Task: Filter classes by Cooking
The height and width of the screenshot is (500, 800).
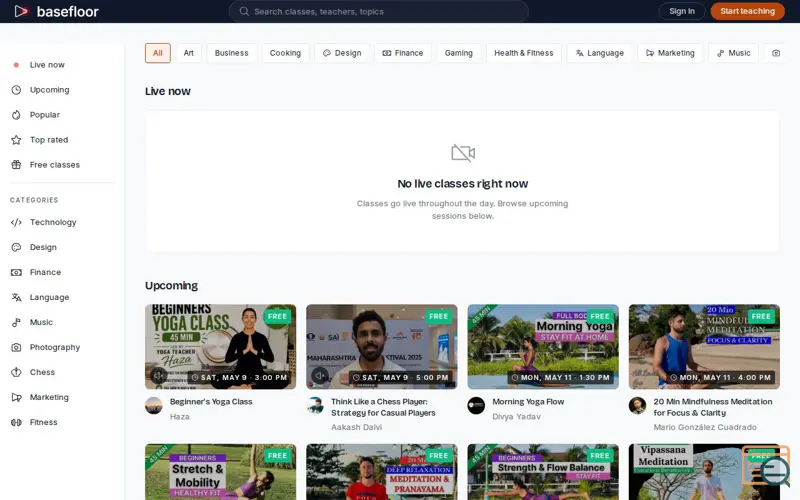Action: coord(285,53)
